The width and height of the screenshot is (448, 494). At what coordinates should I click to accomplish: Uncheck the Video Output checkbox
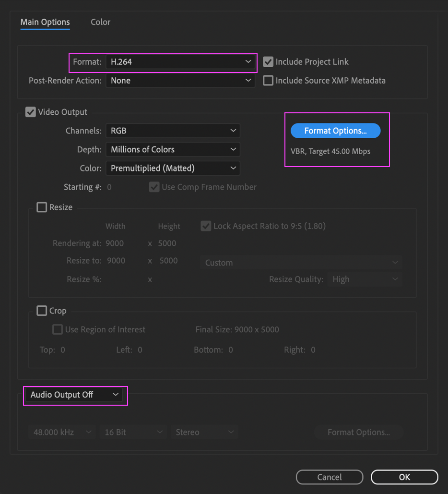tap(30, 112)
